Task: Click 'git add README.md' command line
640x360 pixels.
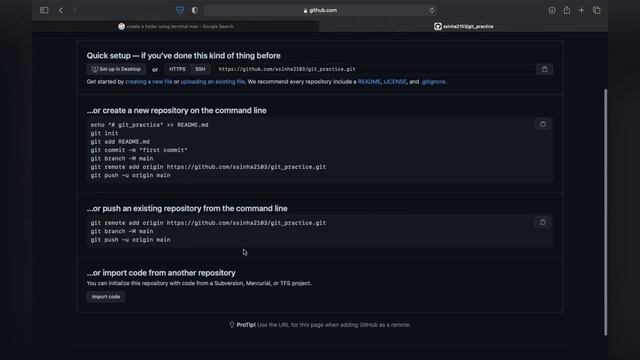Action: (120, 142)
